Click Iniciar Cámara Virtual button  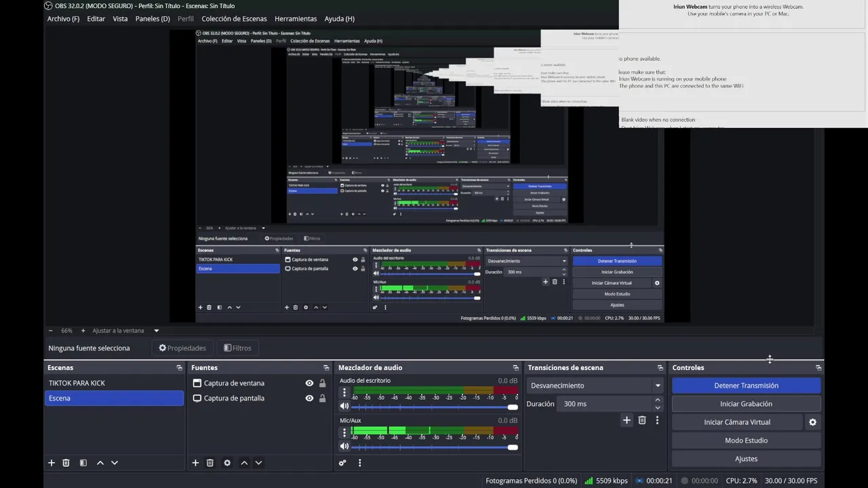pyautogui.click(x=737, y=422)
